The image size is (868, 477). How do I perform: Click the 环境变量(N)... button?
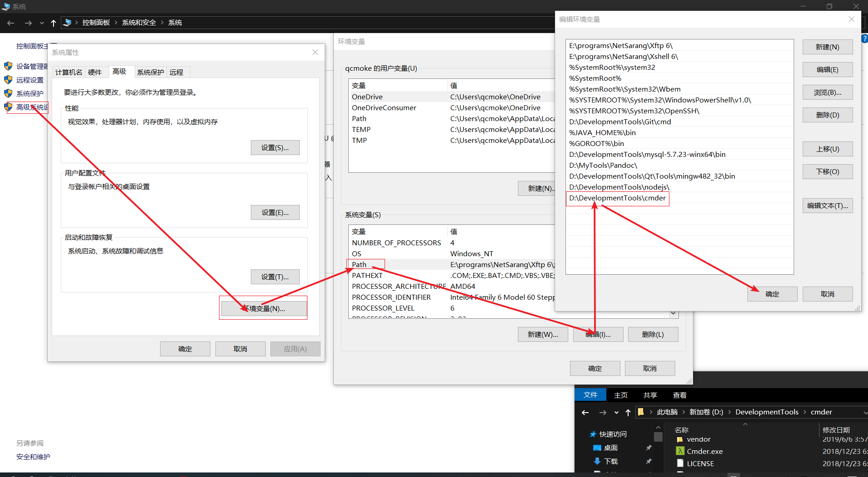click(x=263, y=308)
